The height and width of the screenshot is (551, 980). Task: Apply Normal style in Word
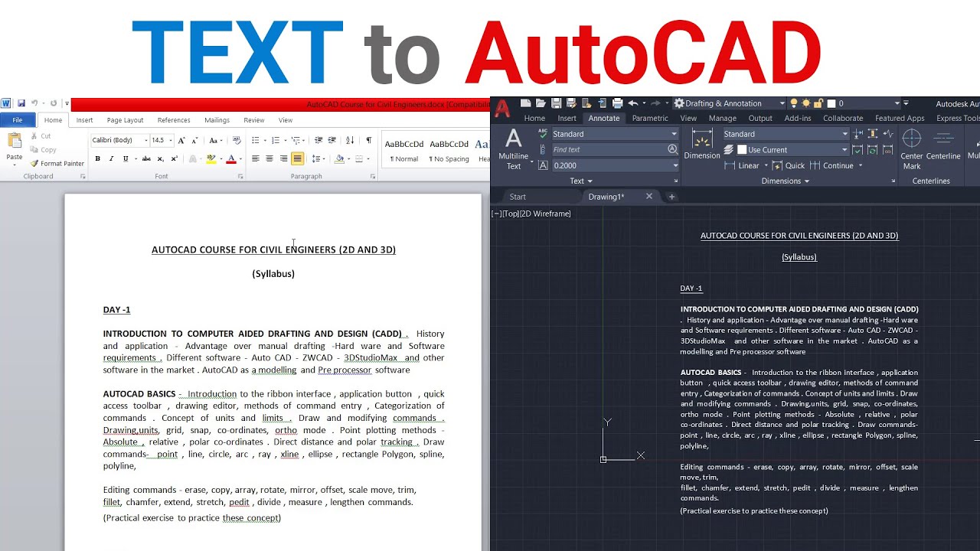[x=403, y=149]
